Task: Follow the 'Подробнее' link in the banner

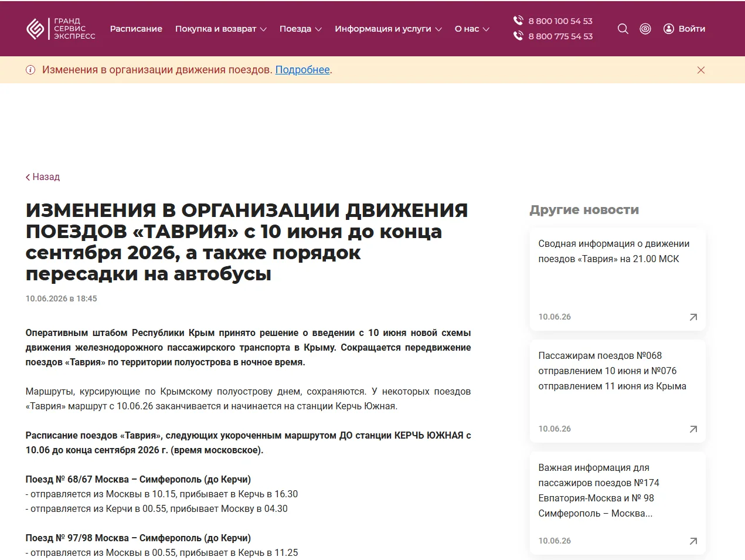Action: 302,70
